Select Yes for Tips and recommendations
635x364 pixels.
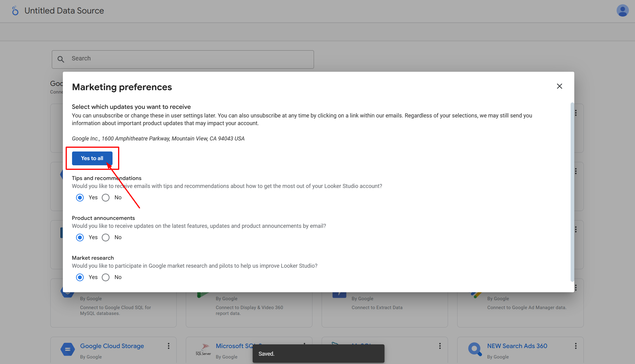[80, 197]
